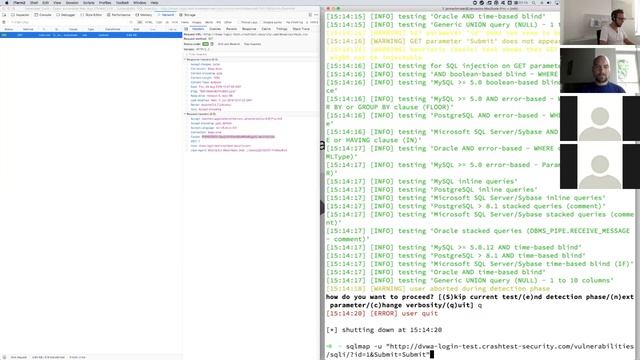Click the help icon beside the status code
640x360 pixels.
212,44
